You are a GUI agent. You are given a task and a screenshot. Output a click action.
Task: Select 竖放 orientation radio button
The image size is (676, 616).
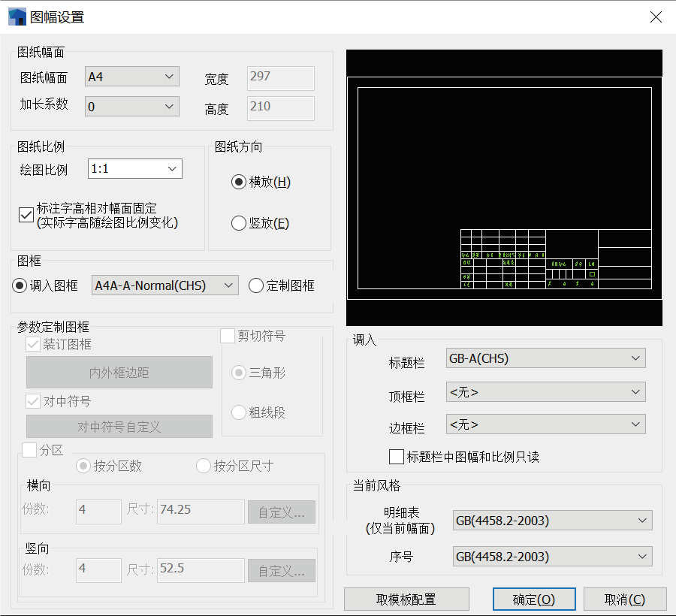click(239, 223)
